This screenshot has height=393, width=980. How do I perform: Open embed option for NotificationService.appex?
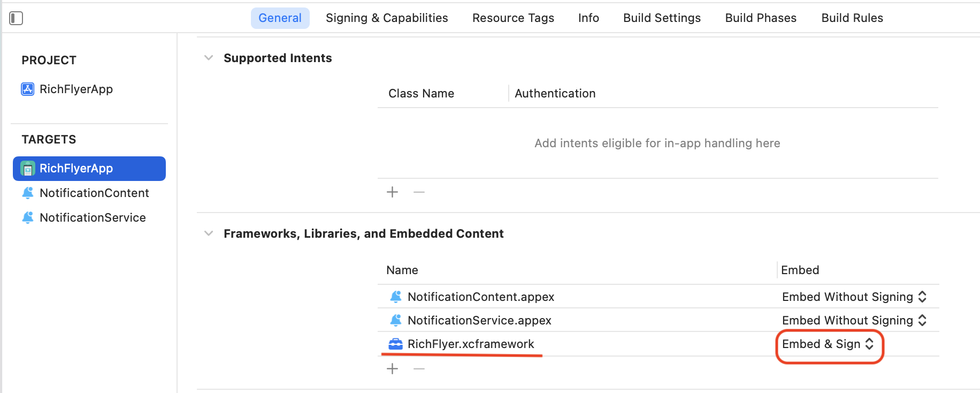[854, 320]
